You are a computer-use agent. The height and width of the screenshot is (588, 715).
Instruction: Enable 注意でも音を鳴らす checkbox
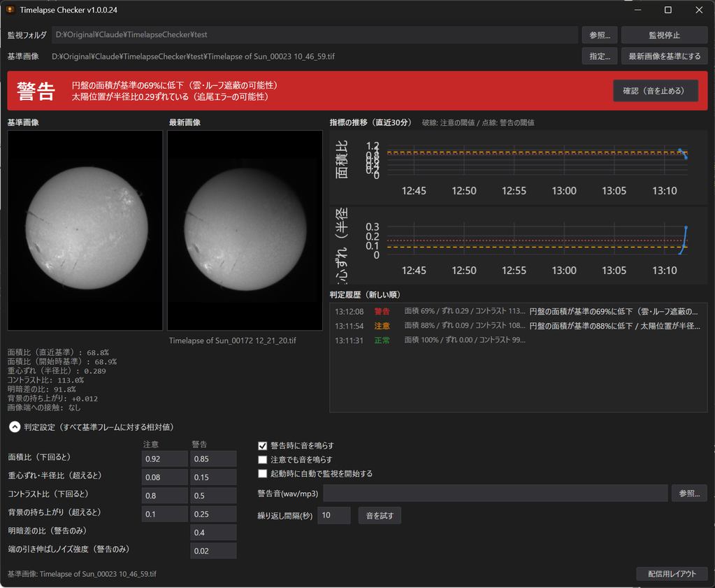coord(263,460)
